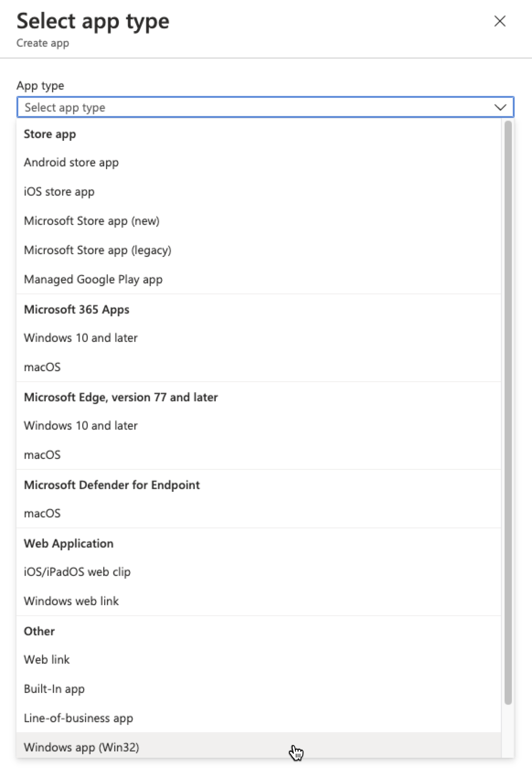Click the Web Application group heading
Screen dimensions: 532x777
pyautogui.click(x=69, y=543)
